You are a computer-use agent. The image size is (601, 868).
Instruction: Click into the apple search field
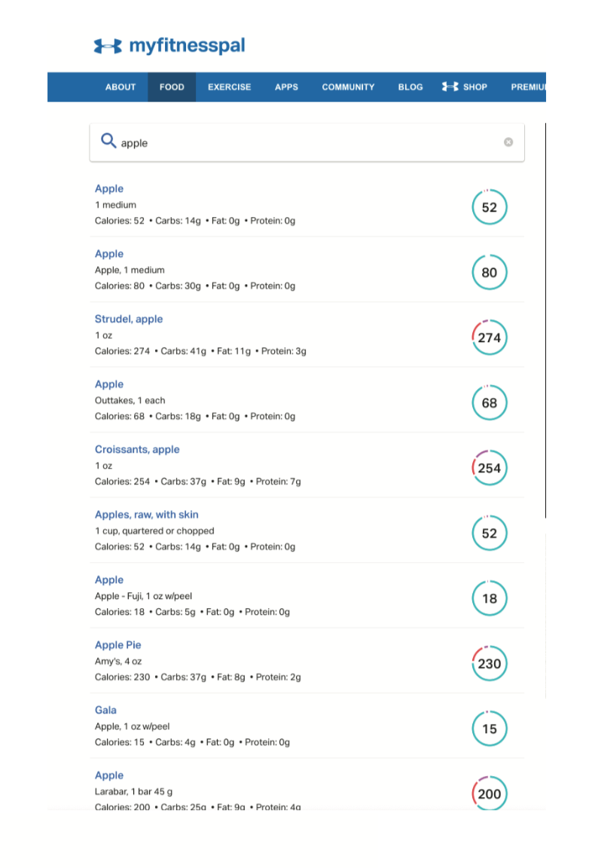(307, 142)
